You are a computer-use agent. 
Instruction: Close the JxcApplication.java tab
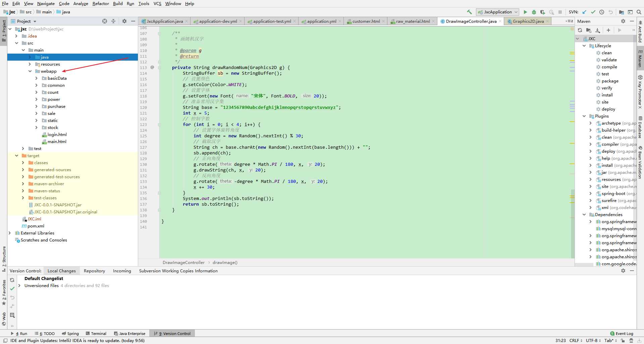(x=186, y=21)
